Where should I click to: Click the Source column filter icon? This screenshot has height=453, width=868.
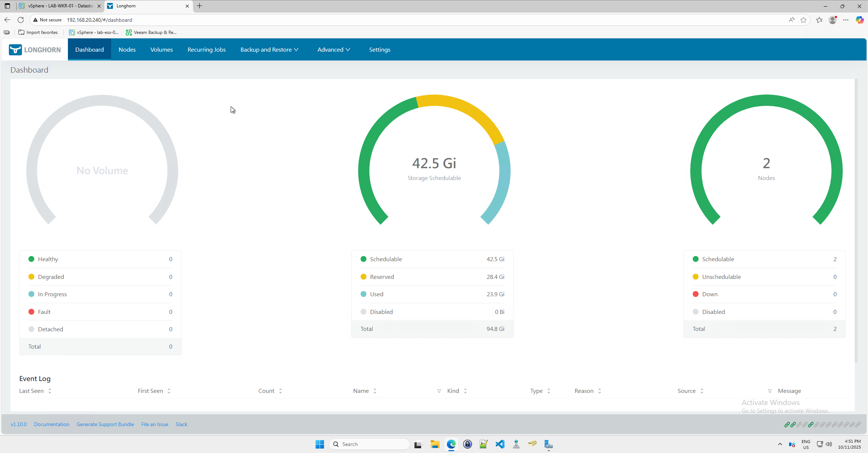coord(769,391)
